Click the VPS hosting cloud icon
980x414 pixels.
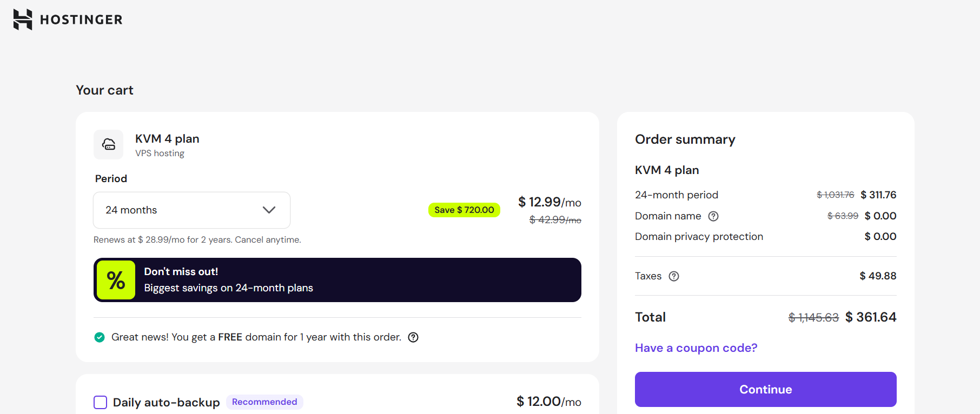pos(109,144)
